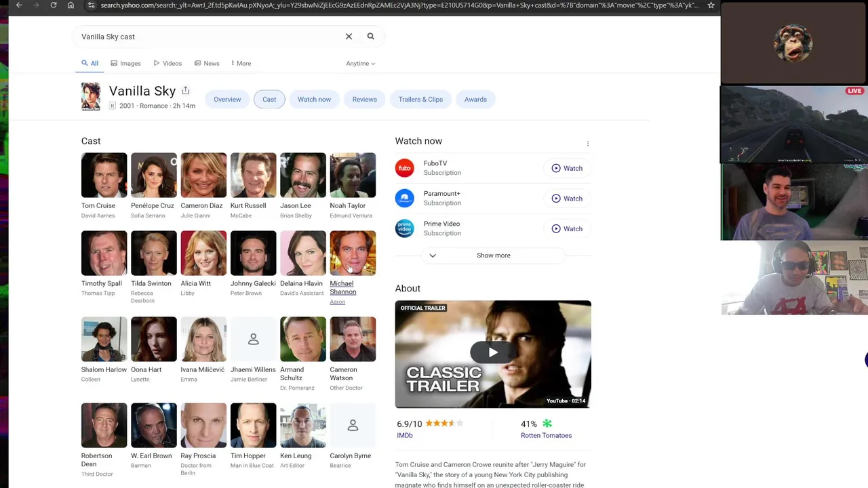Click magnifier search submit icon
This screenshot has width=868, height=488.
pyautogui.click(x=371, y=37)
